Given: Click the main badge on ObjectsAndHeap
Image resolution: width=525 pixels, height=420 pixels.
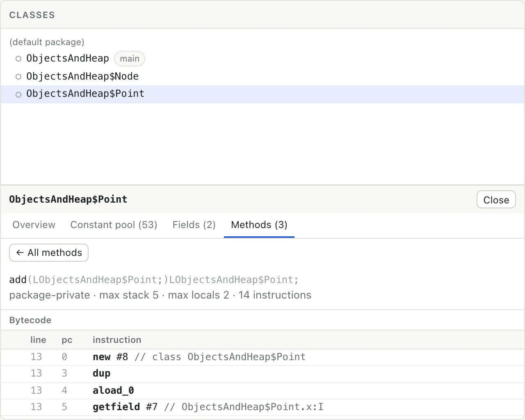Looking at the screenshot, I should [130, 59].
